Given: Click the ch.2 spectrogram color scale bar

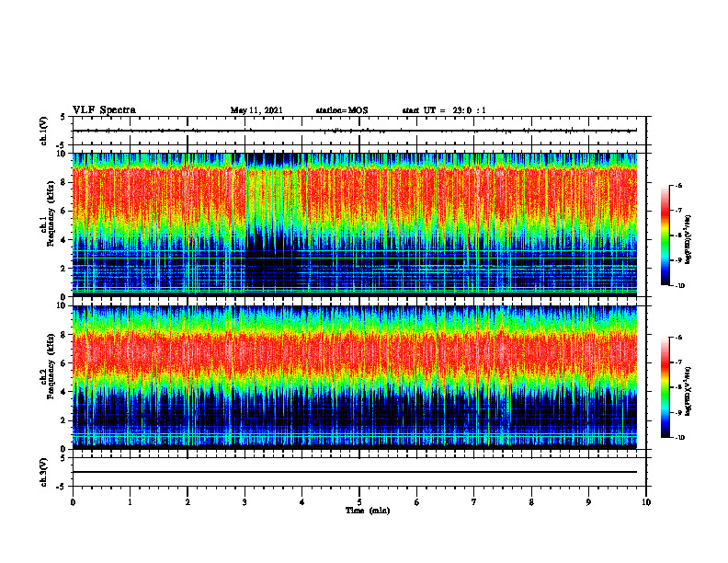Looking at the screenshot, I should [665, 387].
